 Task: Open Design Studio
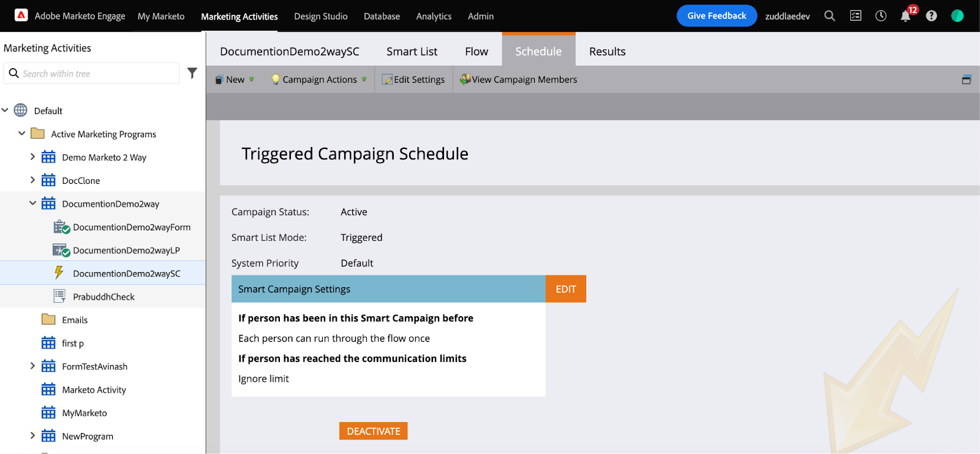pyautogui.click(x=321, y=17)
